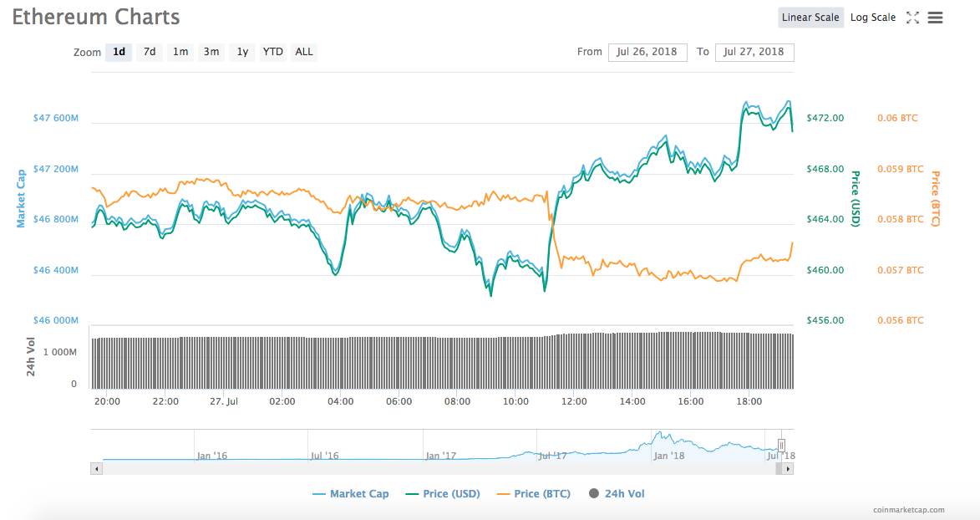Click navigator scrollbar right arrow

tap(788, 469)
